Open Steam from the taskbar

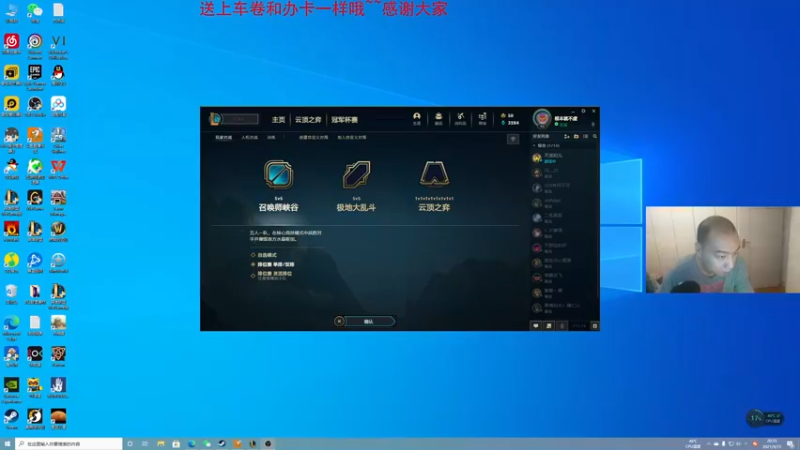[x=222, y=444]
